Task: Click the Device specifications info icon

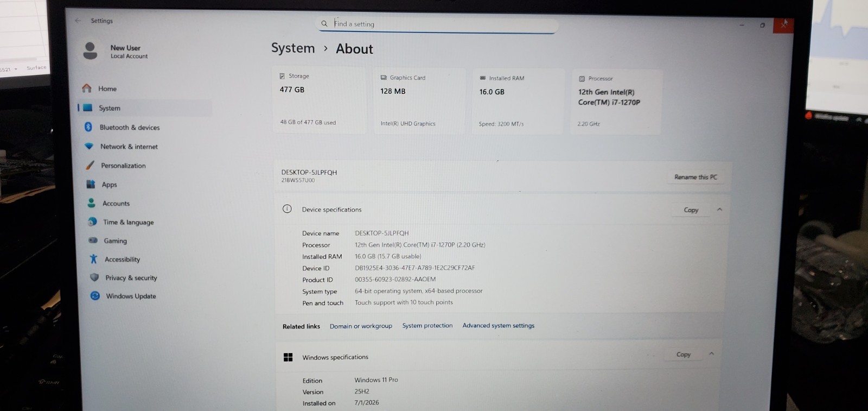Action: coord(287,209)
